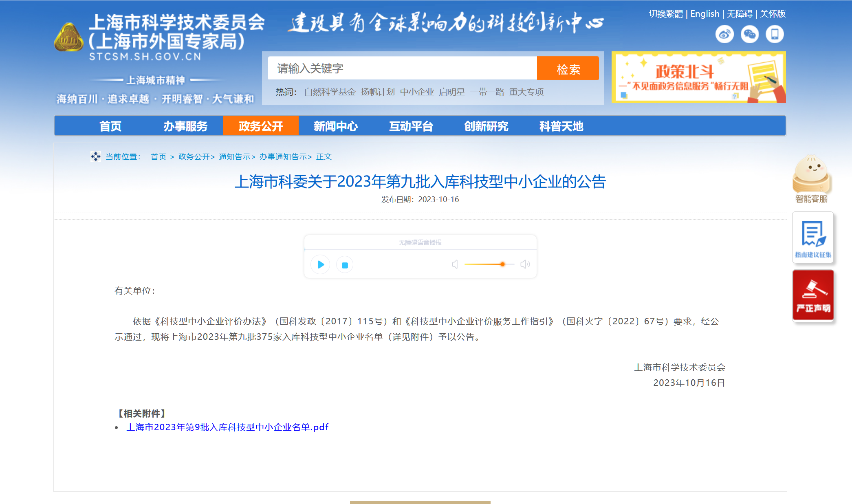The height and width of the screenshot is (504, 852).
Task: Open the 政策北斗 promotional banner
Action: pyautogui.click(x=698, y=77)
